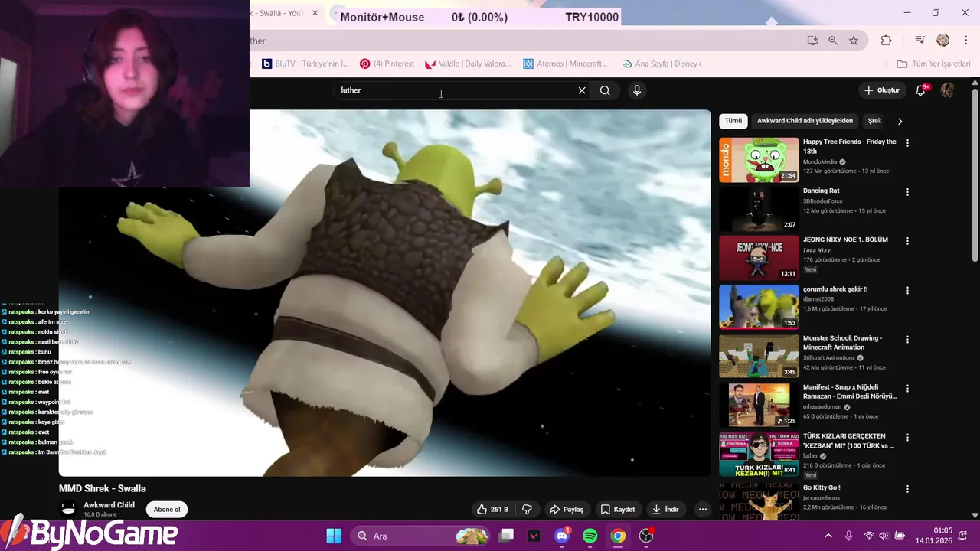
Task: Dislike the MMD Shrek video
Action: tap(527, 510)
